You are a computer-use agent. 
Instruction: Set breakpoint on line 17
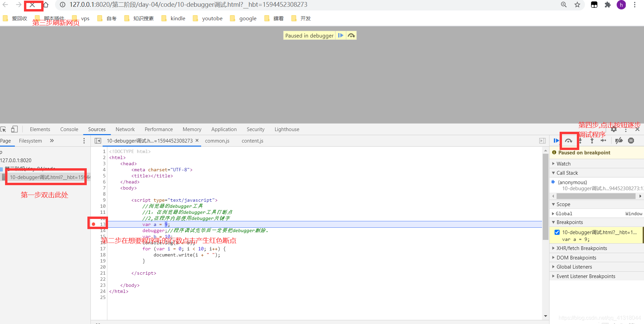pyautogui.click(x=103, y=249)
